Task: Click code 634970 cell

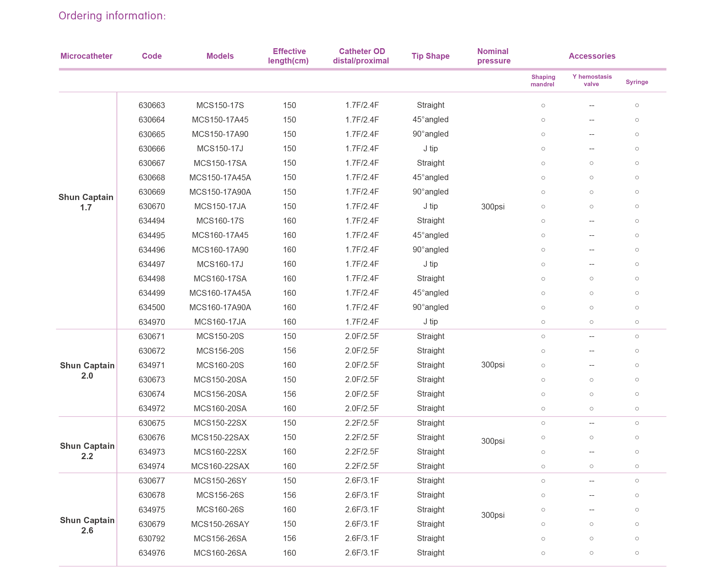Action: tap(151, 322)
